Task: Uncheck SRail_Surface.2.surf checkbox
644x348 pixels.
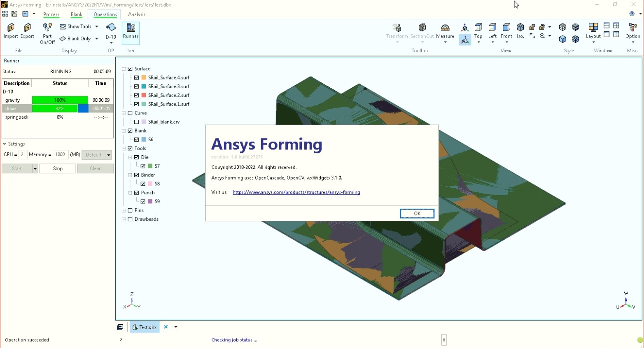Action: coord(137,95)
